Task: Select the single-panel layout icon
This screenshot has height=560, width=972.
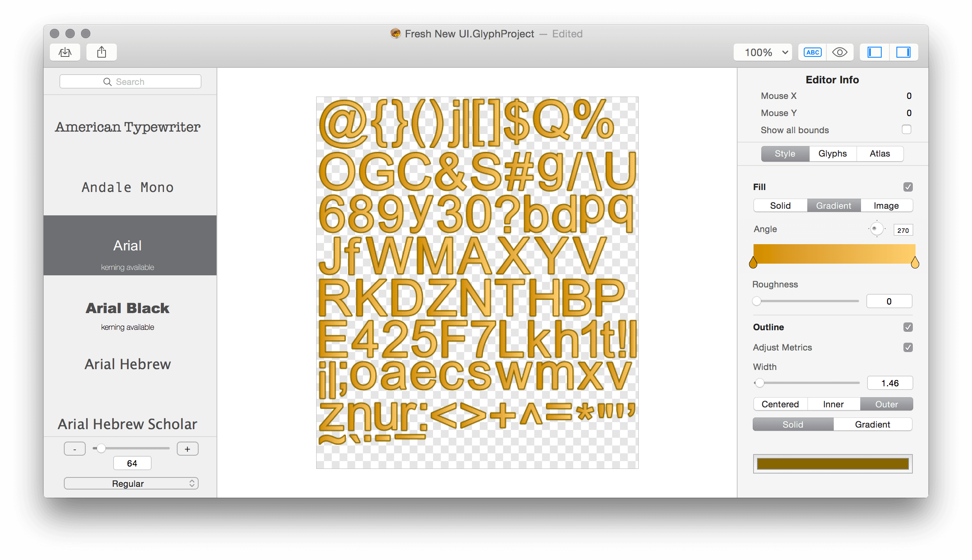Action: pos(873,52)
